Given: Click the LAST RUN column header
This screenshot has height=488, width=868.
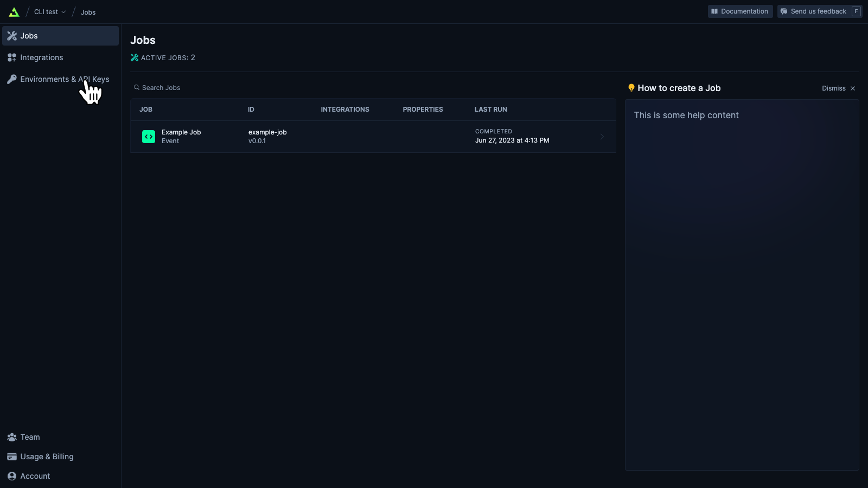Looking at the screenshot, I should [491, 110].
